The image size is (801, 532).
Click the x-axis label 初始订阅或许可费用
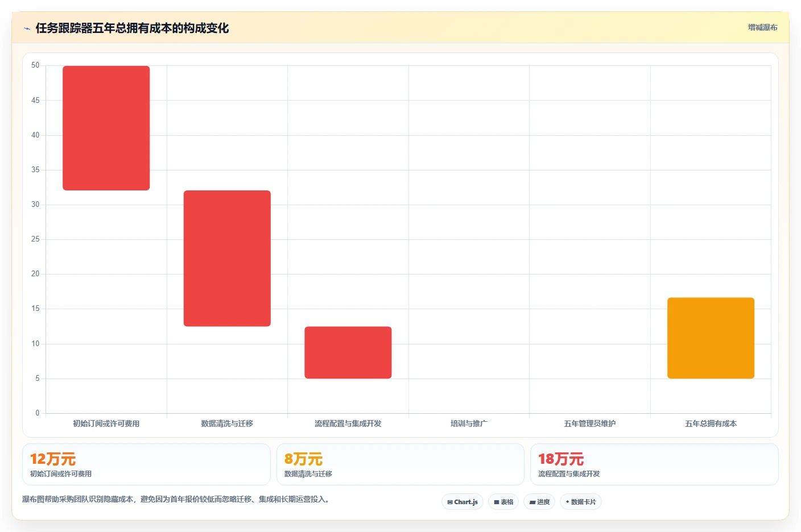coord(106,423)
